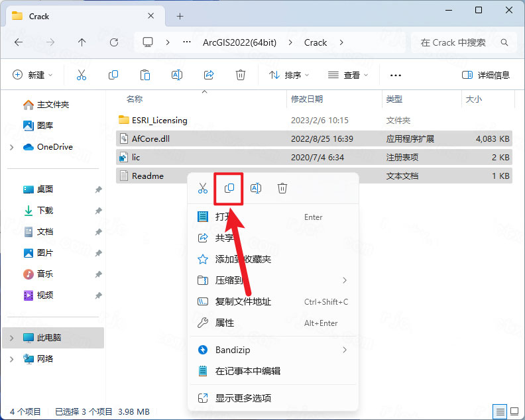The width and height of the screenshot is (525, 420).
Task: Click the ArcGIS2022(64bit) breadcrumb
Action: coord(240,42)
